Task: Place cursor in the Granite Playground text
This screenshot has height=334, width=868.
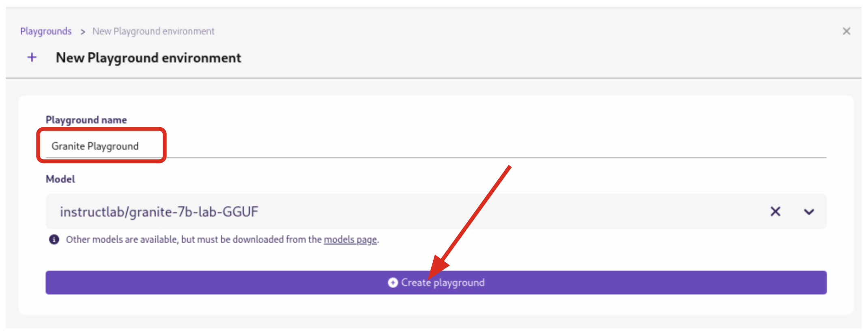Action: click(95, 146)
